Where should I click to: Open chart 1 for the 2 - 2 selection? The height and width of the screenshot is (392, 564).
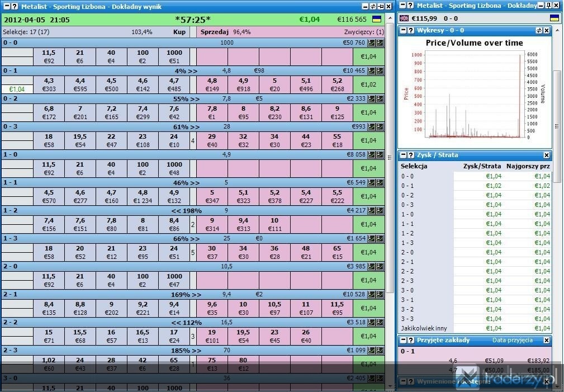(371, 323)
